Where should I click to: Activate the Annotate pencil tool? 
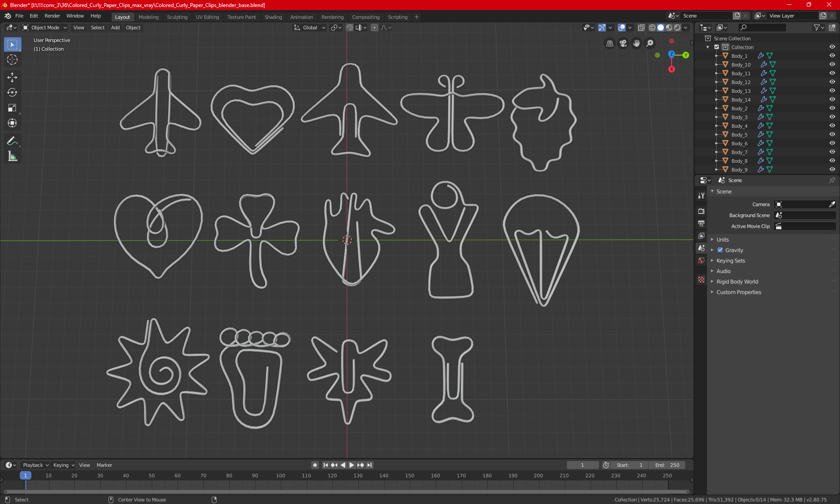(x=12, y=141)
